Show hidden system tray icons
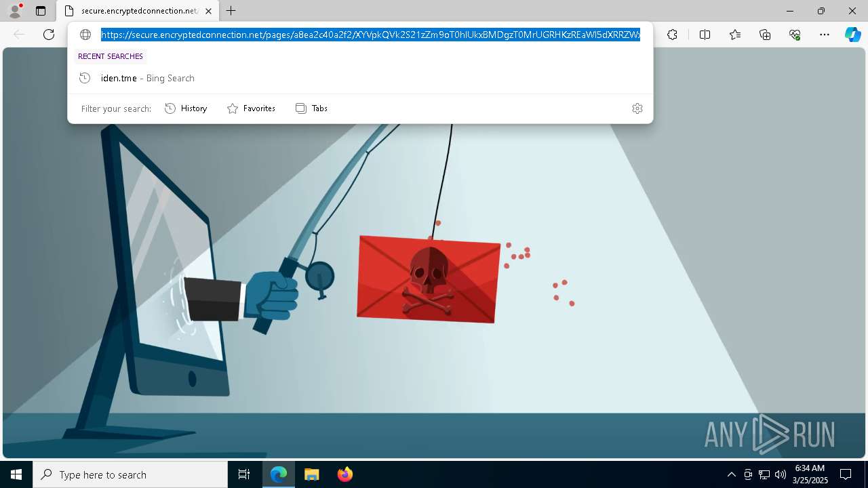Image resolution: width=868 pixels, height=488 pixels. (731, 474)
